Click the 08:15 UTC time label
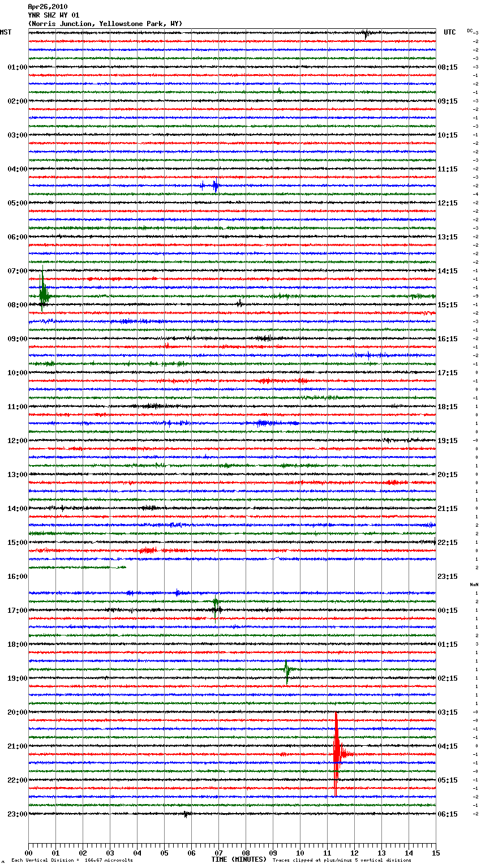481x868 pixels. 448,67
